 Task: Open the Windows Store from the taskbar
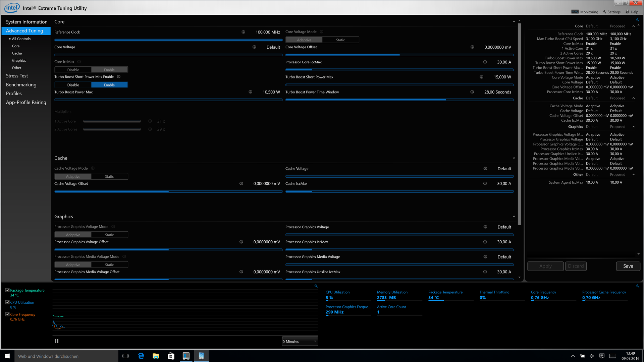coord(171,356)
